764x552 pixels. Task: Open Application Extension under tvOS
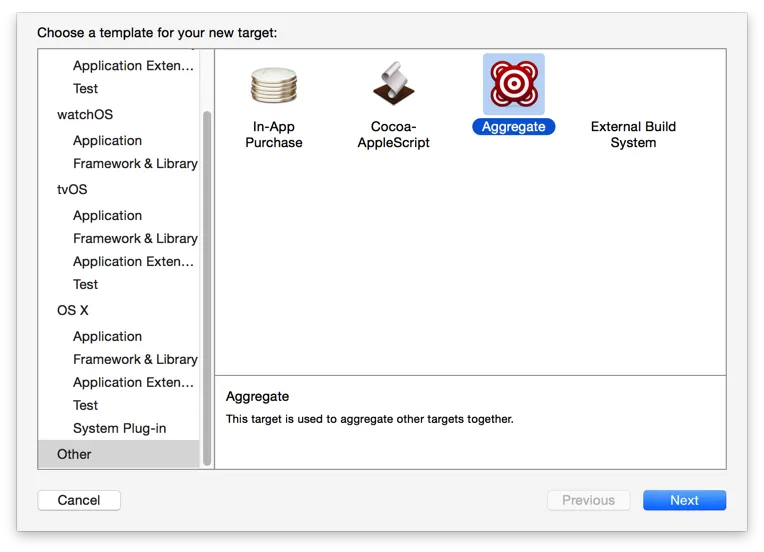[x=134, y=262]
